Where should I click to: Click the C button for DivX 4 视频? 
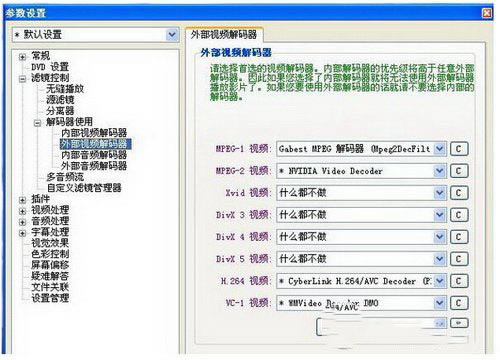coord(459,237)
